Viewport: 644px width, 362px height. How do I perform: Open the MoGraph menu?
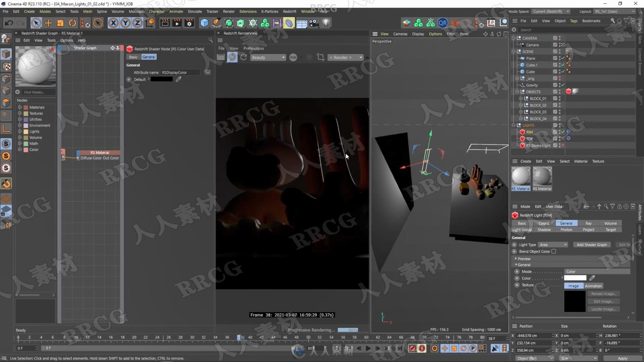pos(136,11)
